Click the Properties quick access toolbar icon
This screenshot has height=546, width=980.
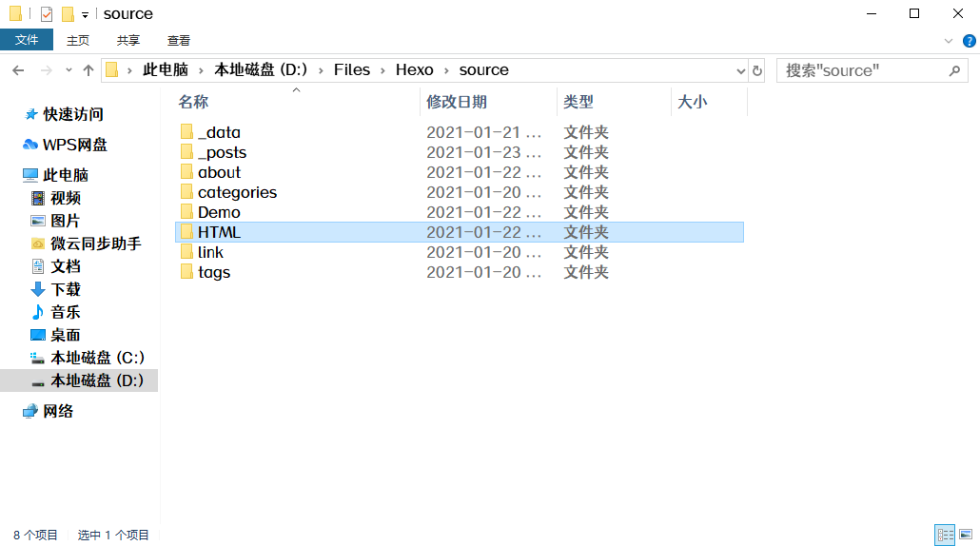click(x=47, y=13)
